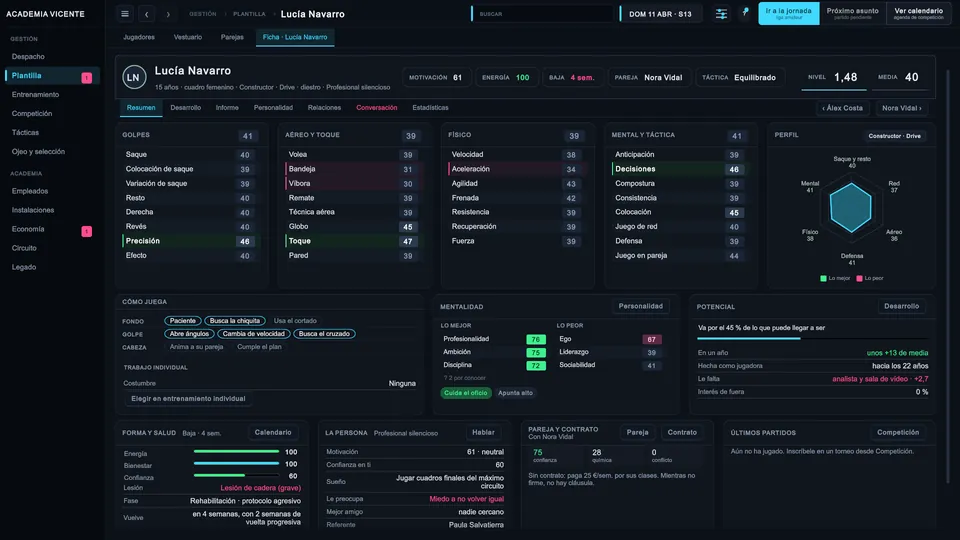Go forward with the right arrow
The height and width of the screenshot is (540, 960).
coord(168,13)
